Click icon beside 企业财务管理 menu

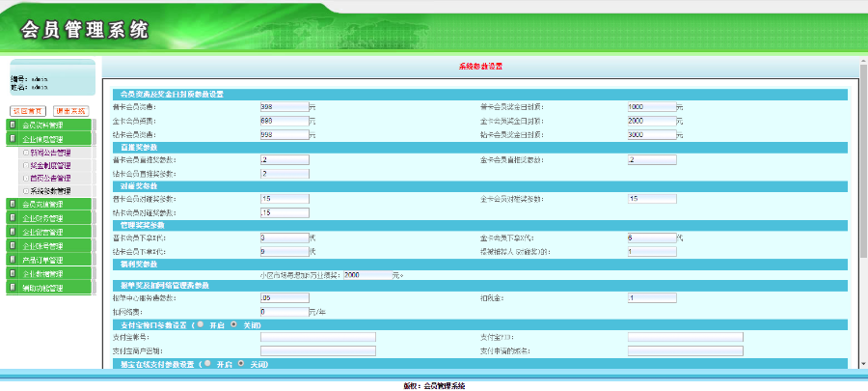[13, 219]
